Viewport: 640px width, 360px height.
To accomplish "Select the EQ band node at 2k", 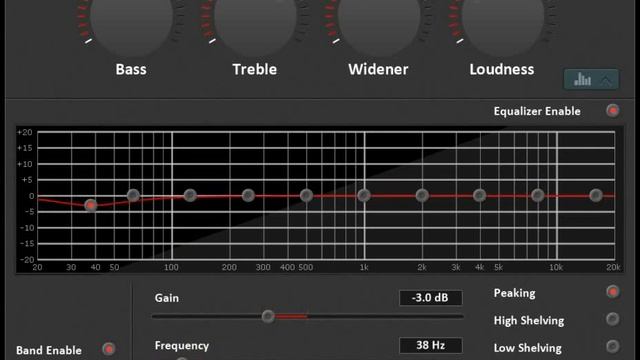I will tap(422, 196).
